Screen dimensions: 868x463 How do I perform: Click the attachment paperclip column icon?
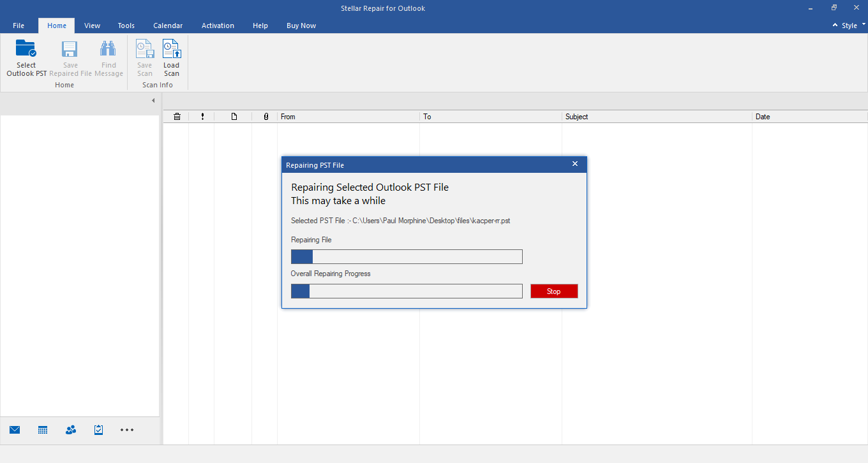[266, 117]
